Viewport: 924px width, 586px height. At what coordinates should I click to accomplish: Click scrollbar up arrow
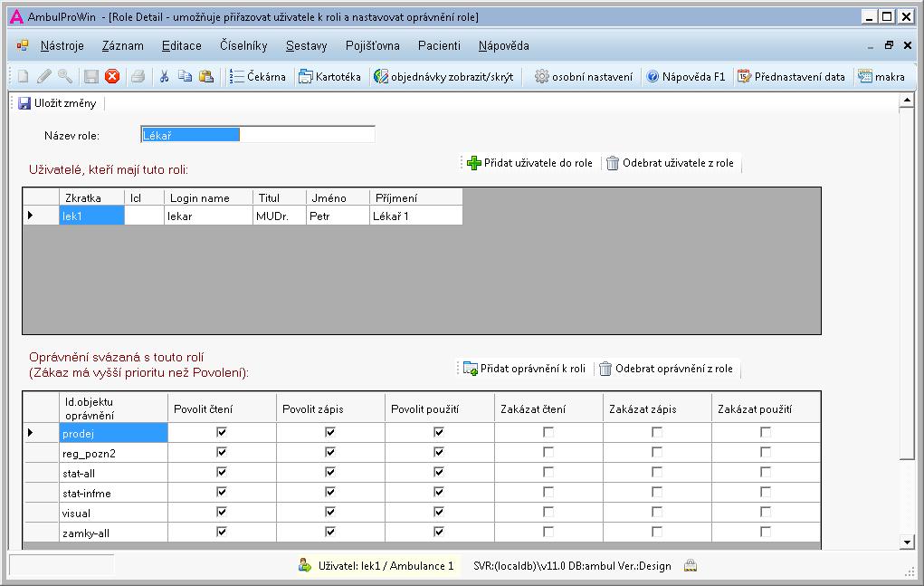(907, 101)
